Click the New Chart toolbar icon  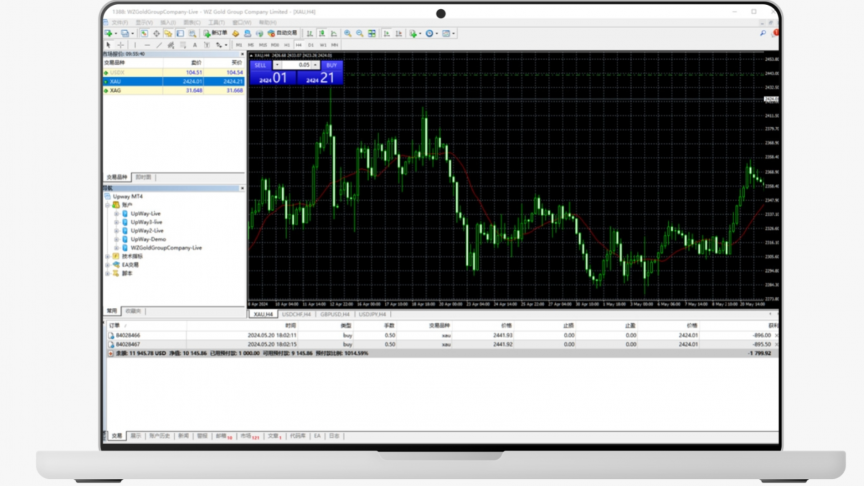[x=109, y=33]
